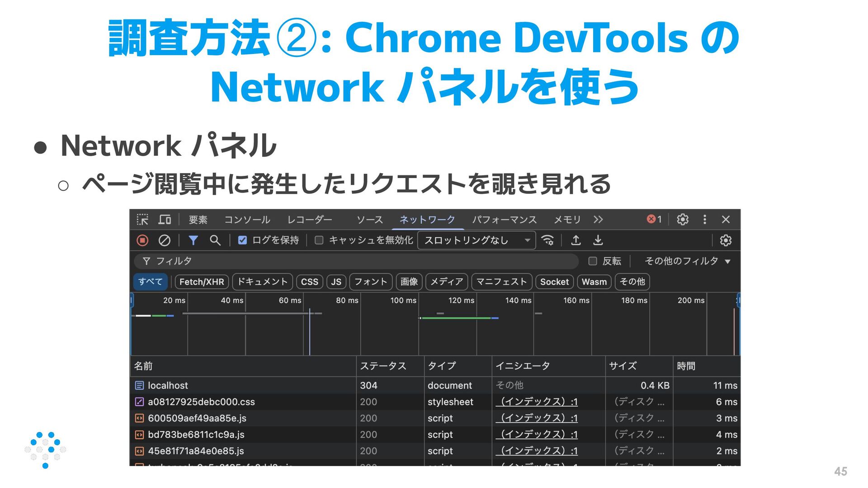Check the 反転 checkbox
The width and height of the screenshot is (868, 488).
[593, 261]
